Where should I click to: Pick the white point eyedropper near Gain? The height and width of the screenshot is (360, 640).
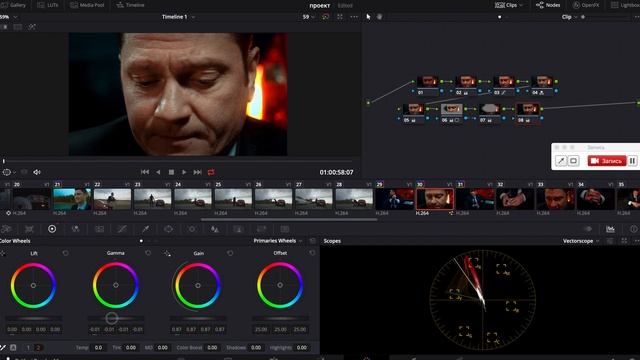pos(167,253)
